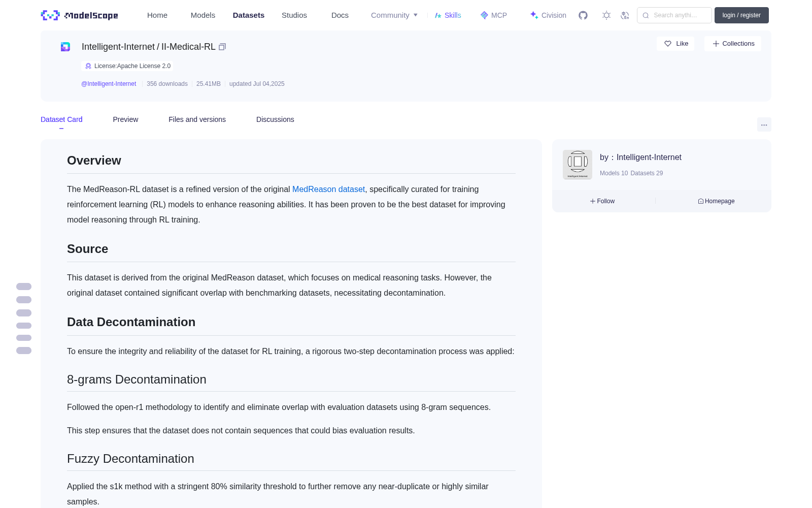Switch to the Preview tab
This screenshot has width=812, height=508.
[x=125, y=119]
